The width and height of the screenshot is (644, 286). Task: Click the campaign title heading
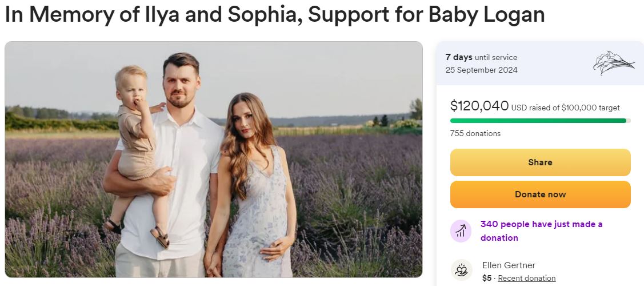coord(275,15)
